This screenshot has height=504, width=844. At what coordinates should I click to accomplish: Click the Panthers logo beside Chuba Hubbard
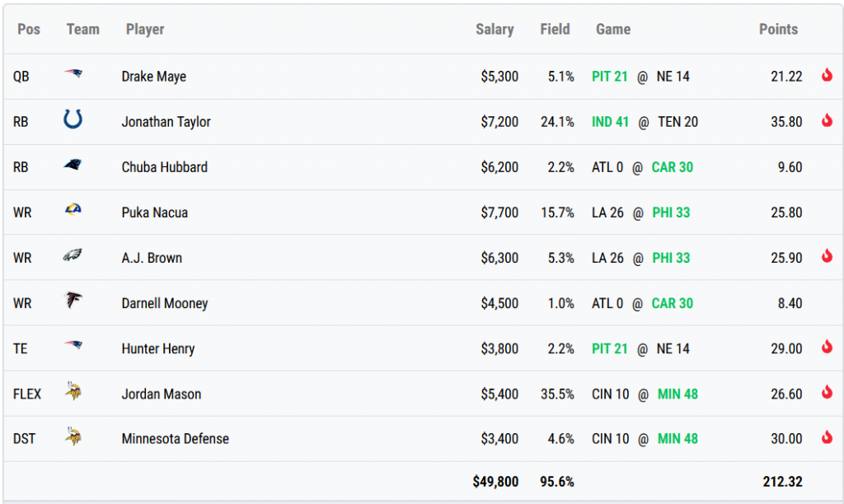(x=73, y=166)
